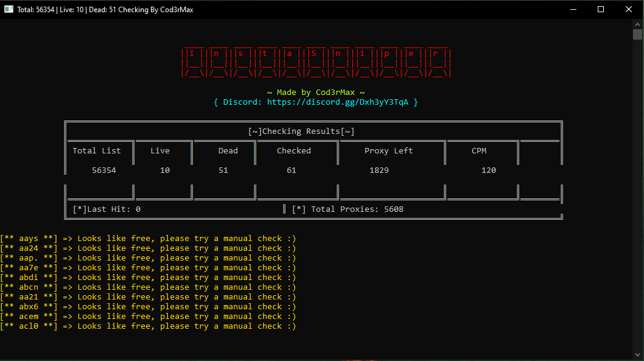Click the 'abdi' result line

[x=148, y=278]
